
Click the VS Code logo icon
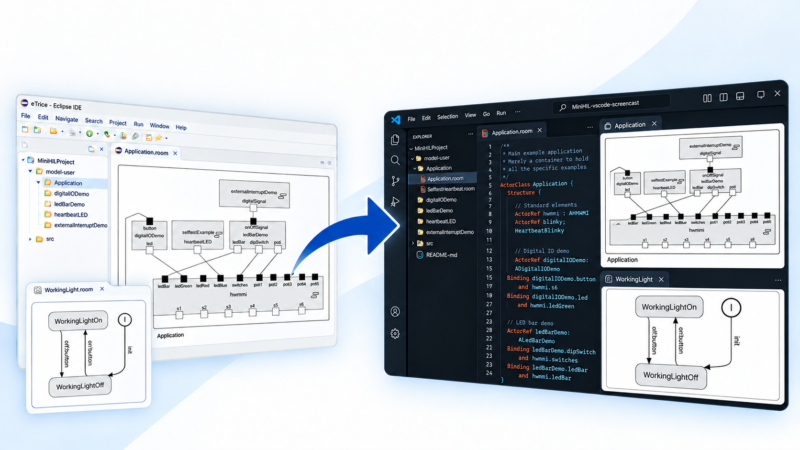[395, 120]
